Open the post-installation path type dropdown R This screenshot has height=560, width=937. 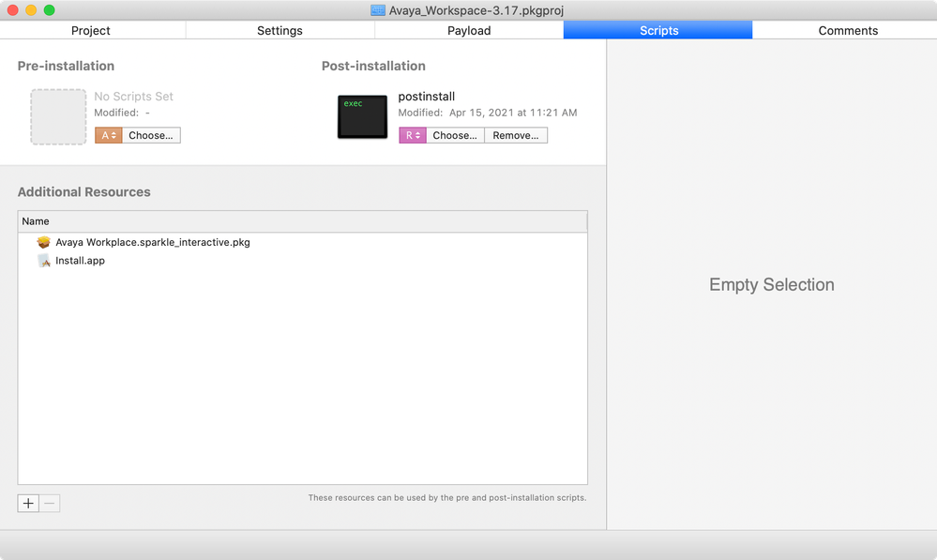pos(413,135)
